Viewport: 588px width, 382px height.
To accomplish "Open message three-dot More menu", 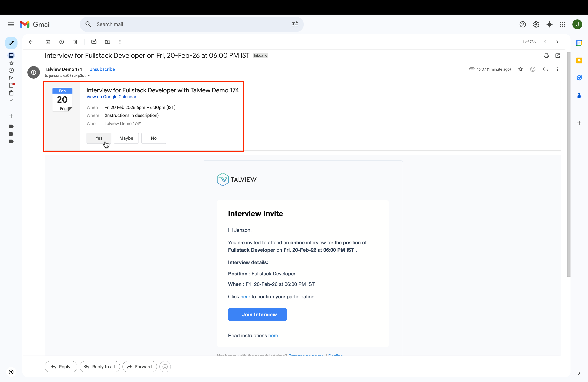I will [558, 69].
